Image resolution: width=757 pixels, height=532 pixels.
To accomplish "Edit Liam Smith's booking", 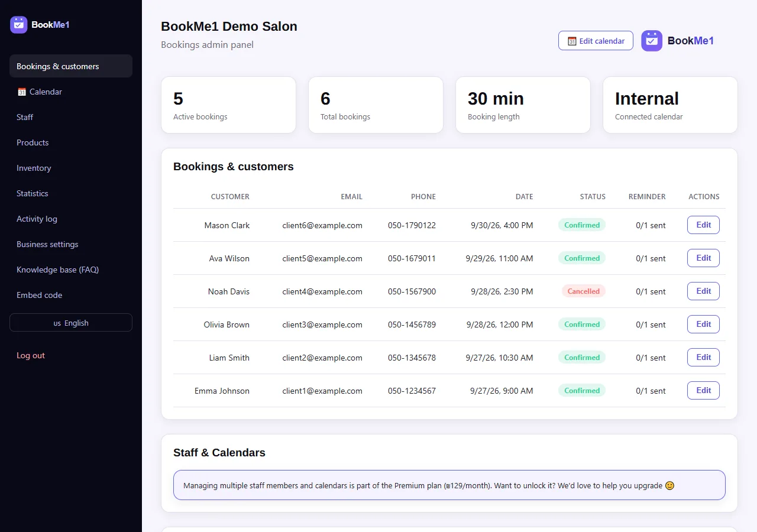I will [703, 358].
